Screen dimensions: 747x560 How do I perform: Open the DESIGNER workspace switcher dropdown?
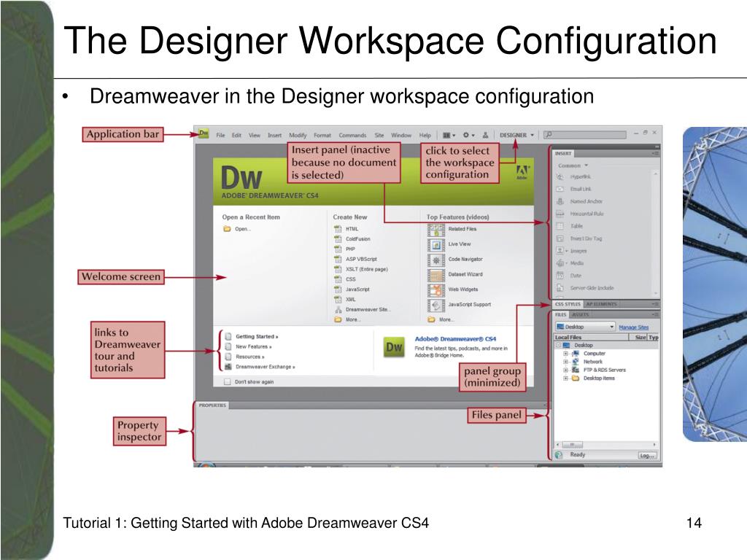click(516, 135)
